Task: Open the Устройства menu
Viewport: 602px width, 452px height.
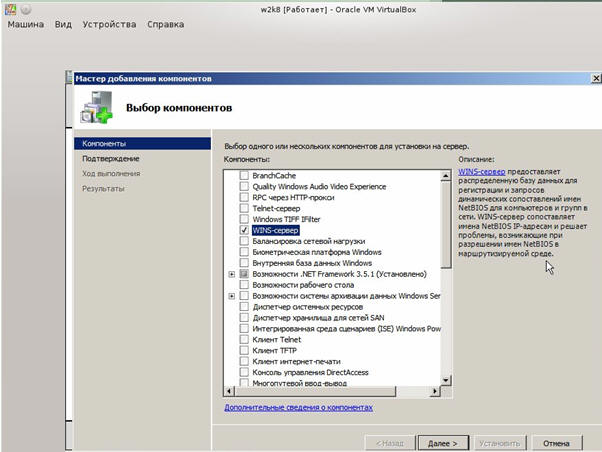Action: click(109, 25)
